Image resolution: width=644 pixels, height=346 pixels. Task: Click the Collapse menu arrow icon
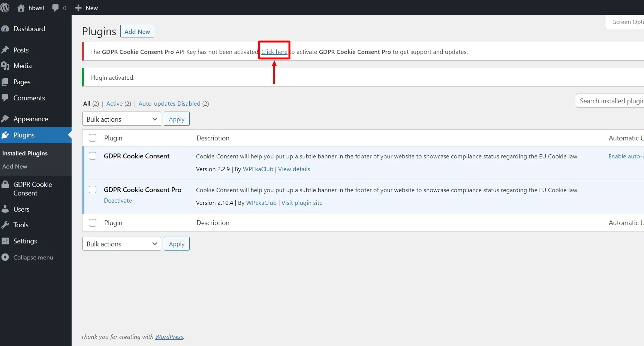5,257
